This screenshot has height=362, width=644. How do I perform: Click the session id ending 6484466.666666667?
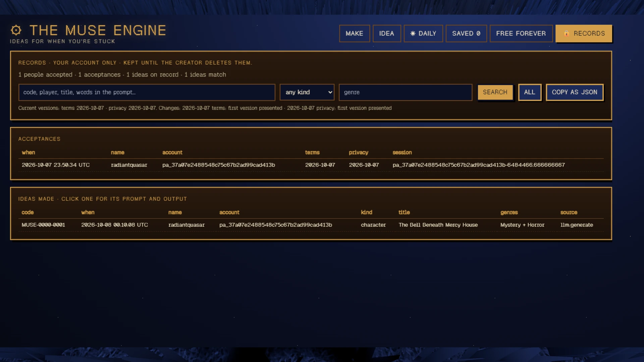coord(479,165)
